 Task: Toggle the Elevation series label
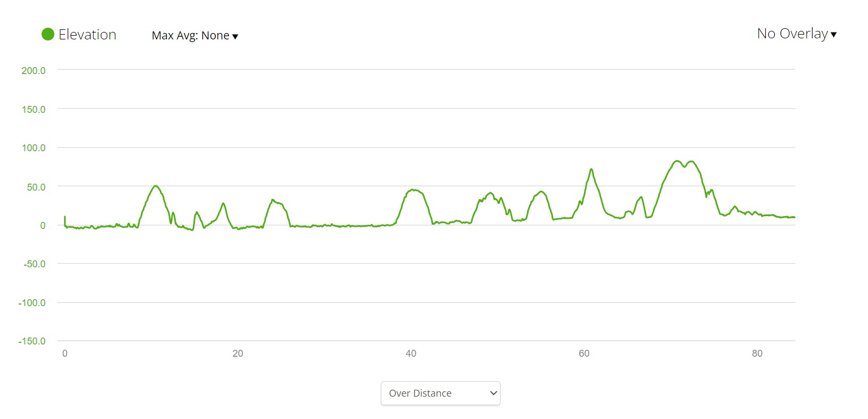pos(87,35)
